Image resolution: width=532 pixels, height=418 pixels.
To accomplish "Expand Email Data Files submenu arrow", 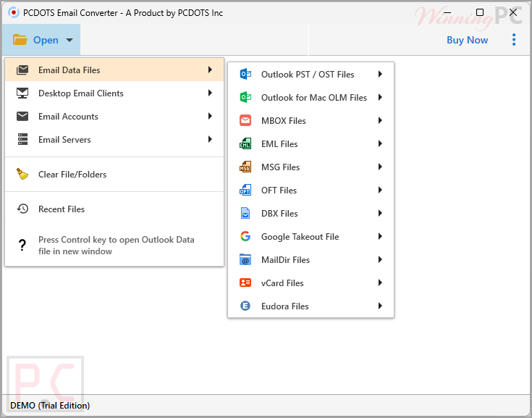I will pos(210,70).
